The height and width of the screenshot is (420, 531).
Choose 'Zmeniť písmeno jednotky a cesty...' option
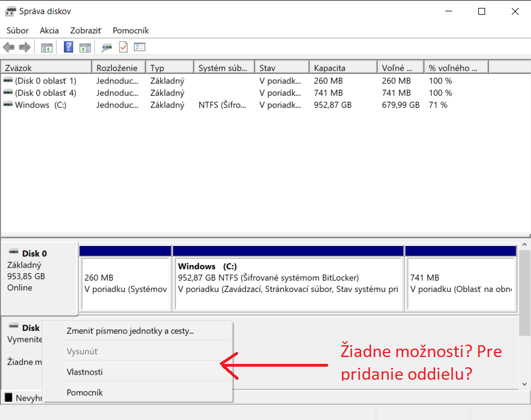click(x=130, y=331)
